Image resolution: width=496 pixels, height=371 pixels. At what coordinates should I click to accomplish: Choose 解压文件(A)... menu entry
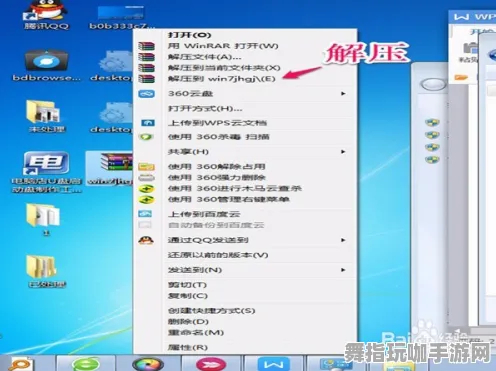[x=204, y=57]
